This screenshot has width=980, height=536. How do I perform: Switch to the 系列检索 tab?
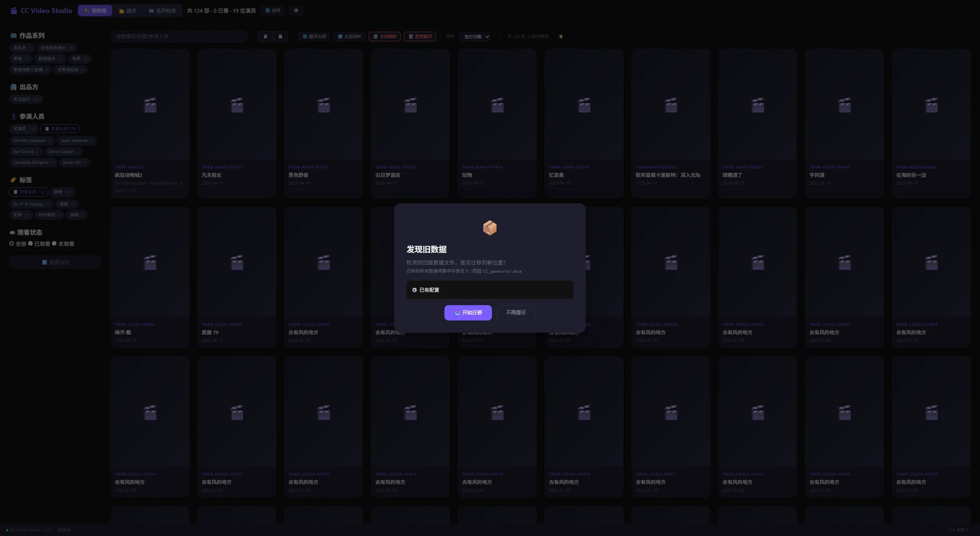click(x=162, y=11)
